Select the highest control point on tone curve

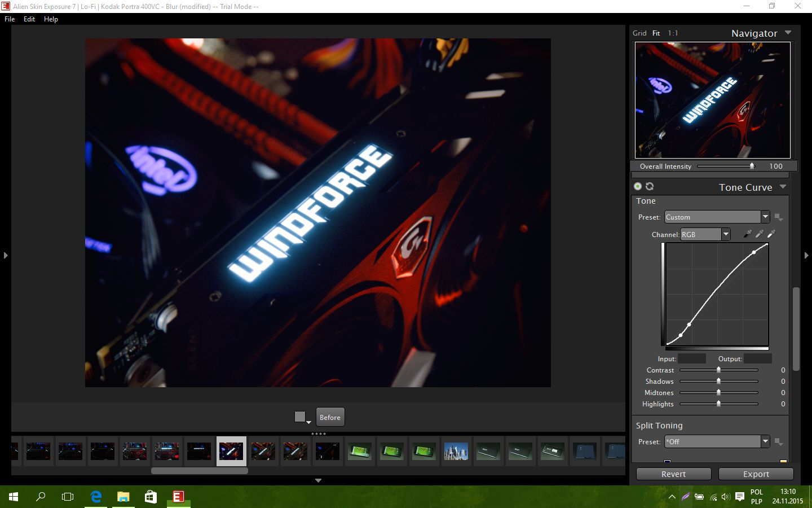tap(754, 252)
